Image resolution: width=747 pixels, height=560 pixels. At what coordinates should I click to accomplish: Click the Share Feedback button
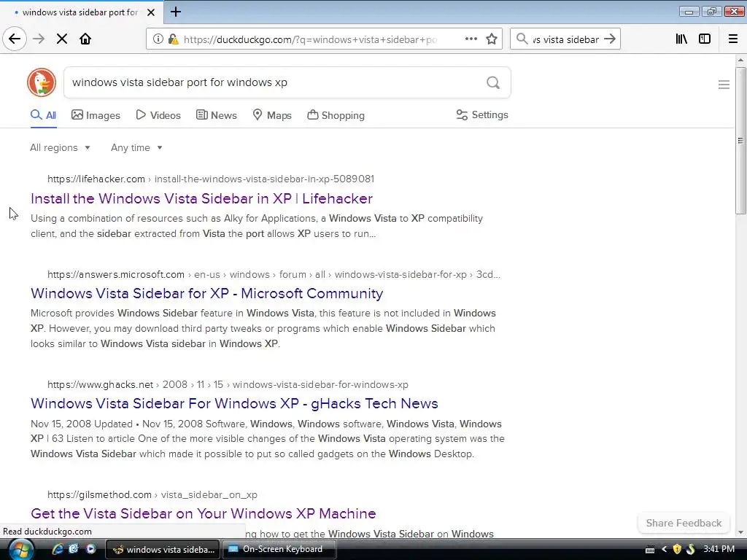tap(684, 523)
